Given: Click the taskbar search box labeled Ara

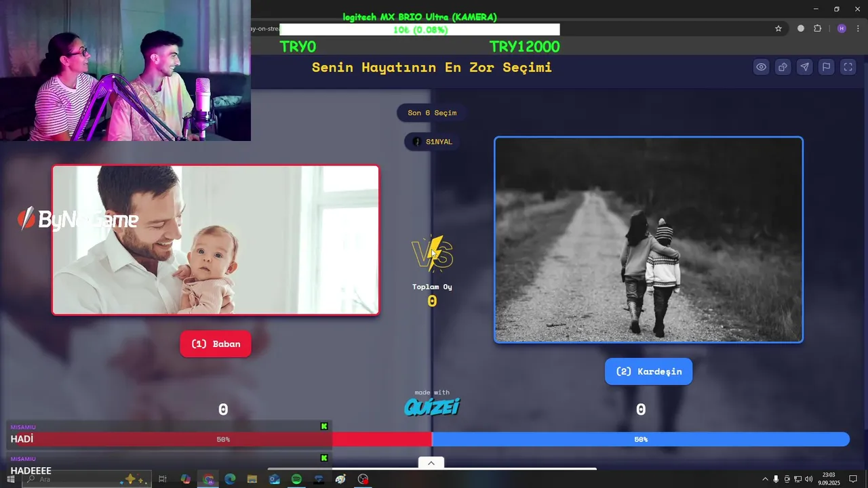Looking at the screenshot, I should tap(88, 479).
